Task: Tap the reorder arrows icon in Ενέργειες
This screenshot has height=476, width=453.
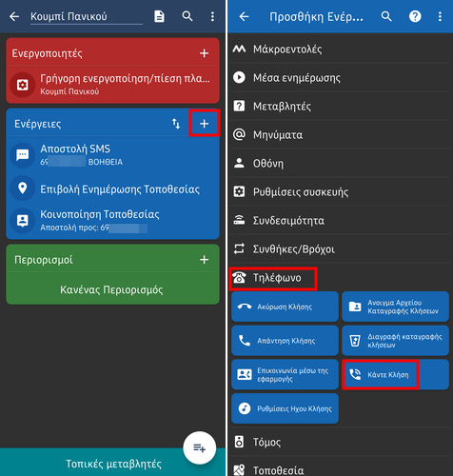Action: pos(176,124)
